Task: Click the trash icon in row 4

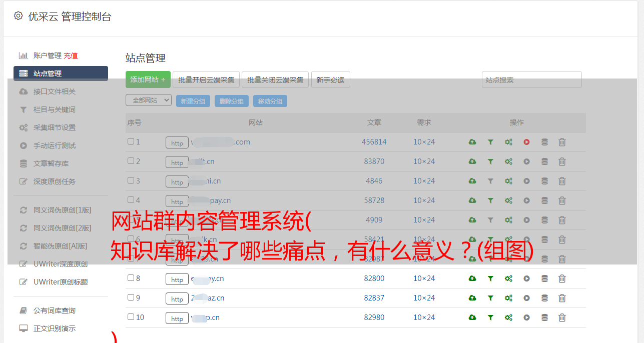Action: 562,200
